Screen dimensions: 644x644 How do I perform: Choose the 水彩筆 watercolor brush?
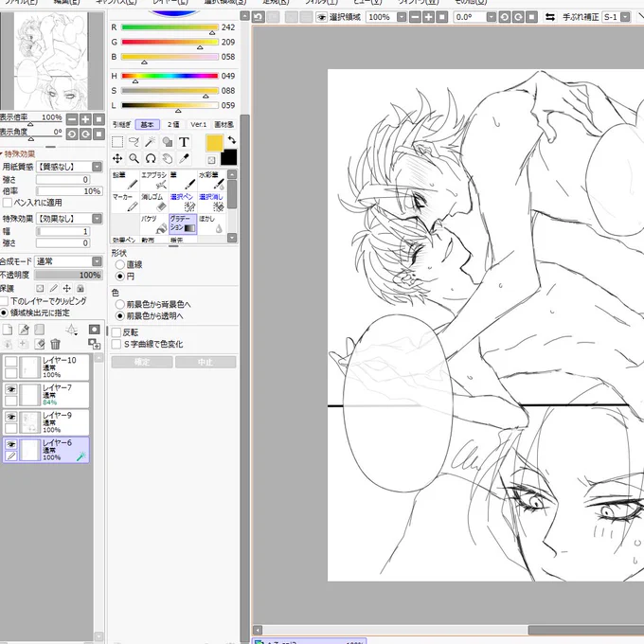coord(211,180)
